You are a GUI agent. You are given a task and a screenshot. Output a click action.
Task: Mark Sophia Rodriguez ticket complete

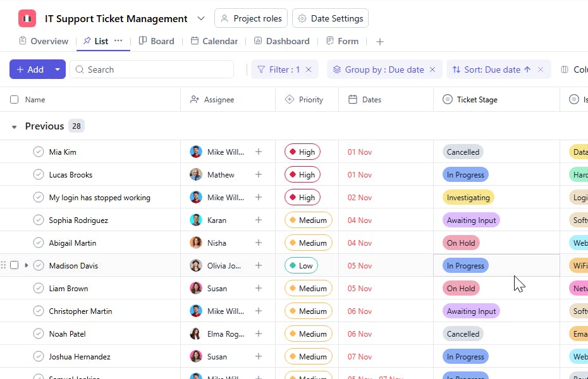[x=38, y=220]
